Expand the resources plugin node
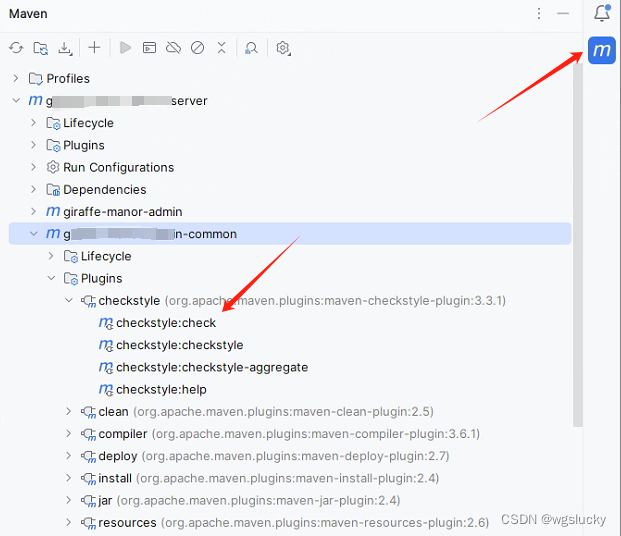 point(69,522)
